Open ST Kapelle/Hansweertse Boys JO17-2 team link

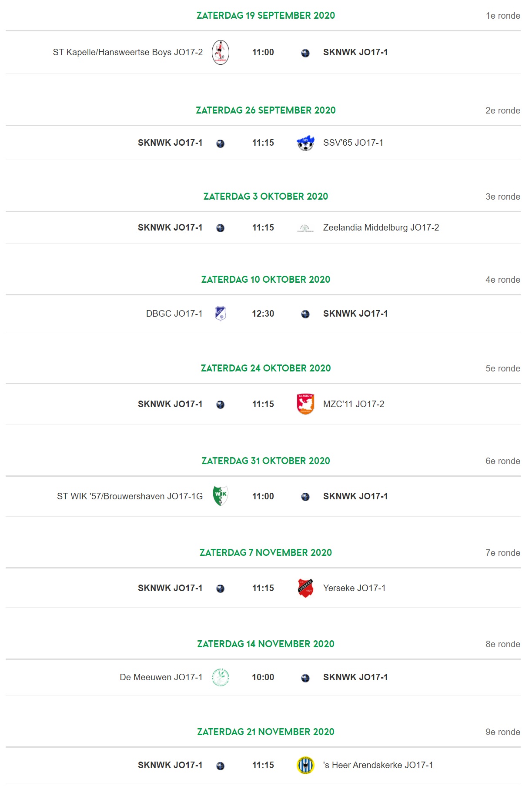tap(128, 52)
